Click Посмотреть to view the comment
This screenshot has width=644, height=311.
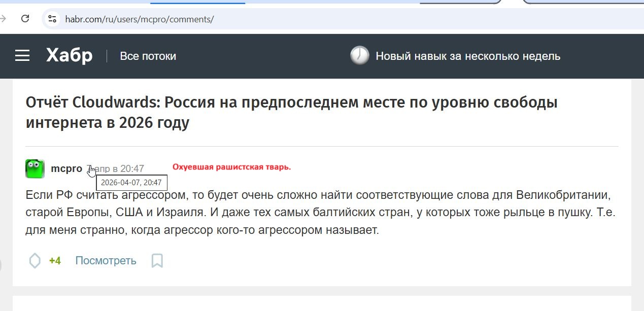(x=106, y=261)
